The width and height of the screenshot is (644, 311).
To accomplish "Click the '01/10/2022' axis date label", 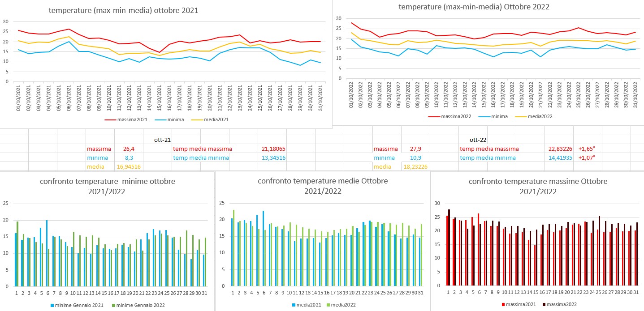I will click(x=352, y=94).
